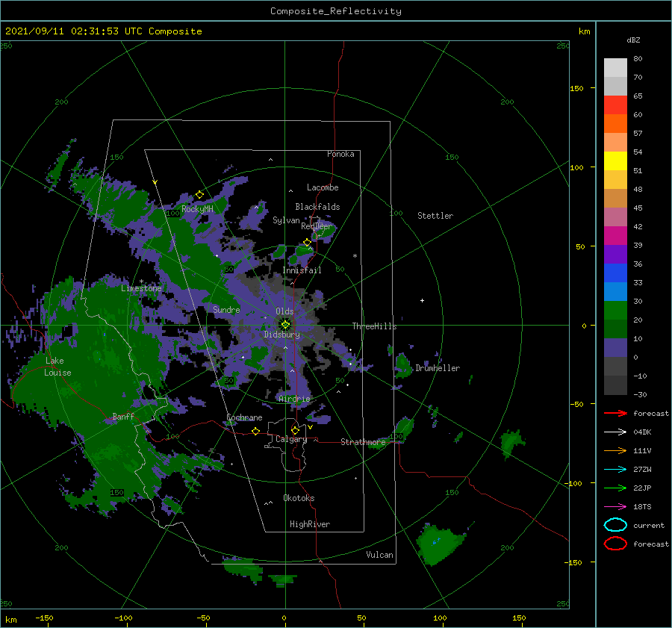Click the green 22JP arrow legend icon
Viewport: 672px width, 628px height.
615,488
